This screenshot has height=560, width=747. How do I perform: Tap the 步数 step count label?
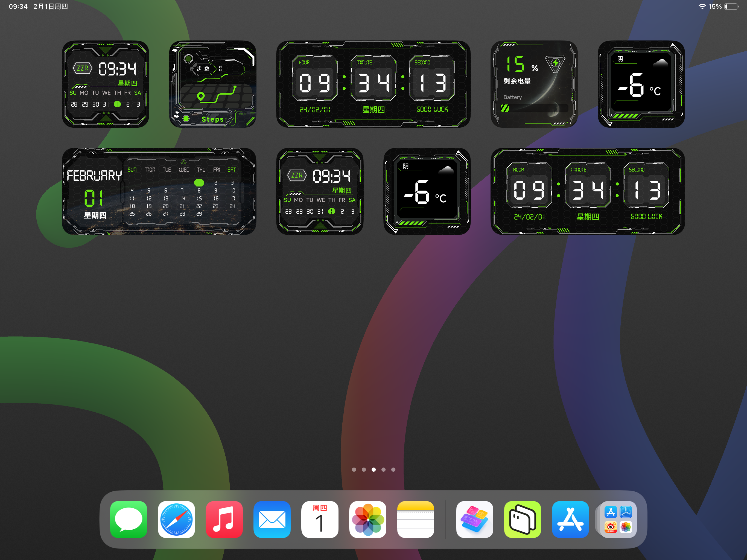(203, 69)
